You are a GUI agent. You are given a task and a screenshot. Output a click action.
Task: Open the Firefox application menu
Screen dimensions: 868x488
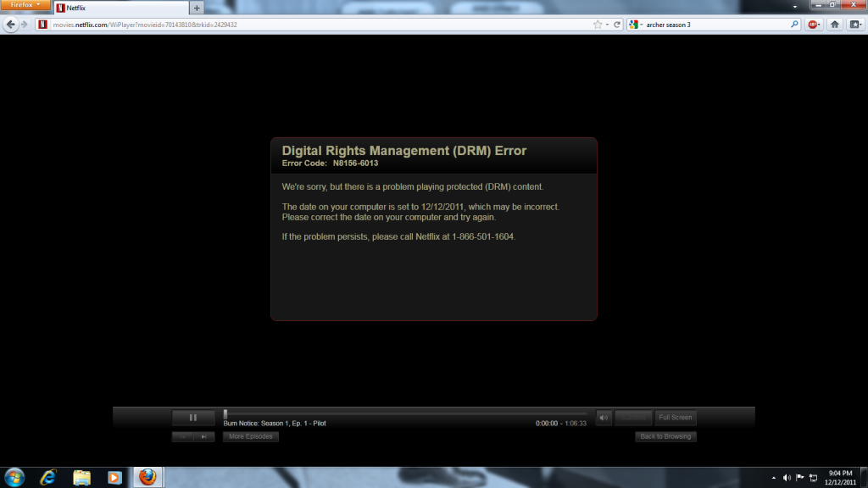(25, 5)
